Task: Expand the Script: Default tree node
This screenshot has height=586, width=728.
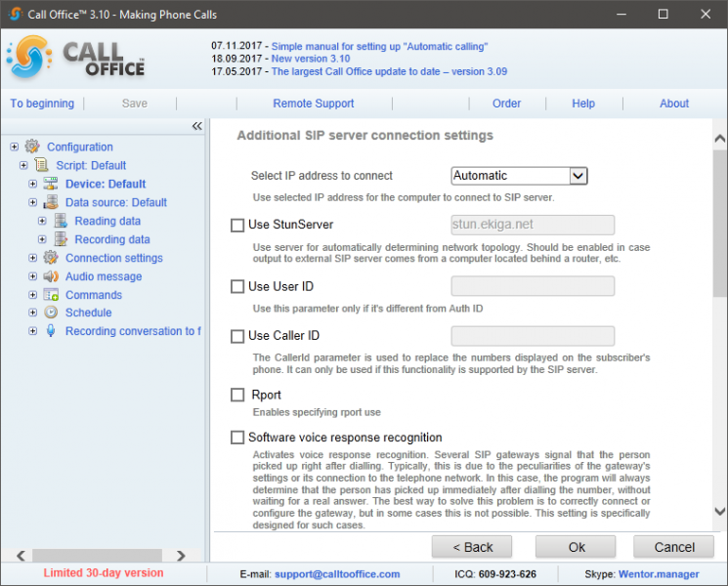Action: [x=23, y=166]
